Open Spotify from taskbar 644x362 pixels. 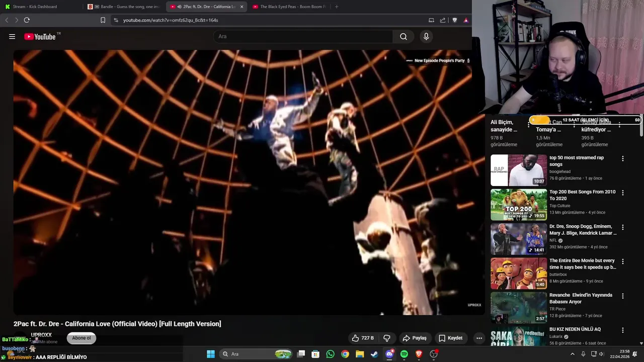pos(404,354)
